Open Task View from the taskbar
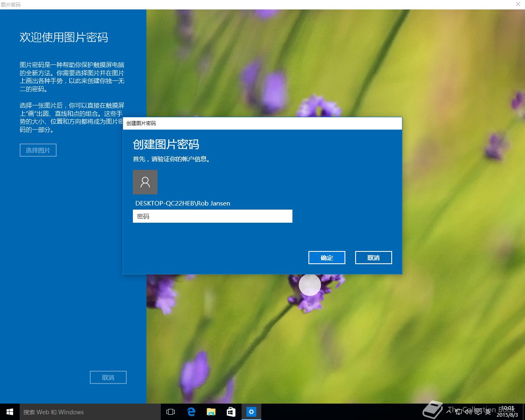Screen dimensions: 525x420 [171, 412]
